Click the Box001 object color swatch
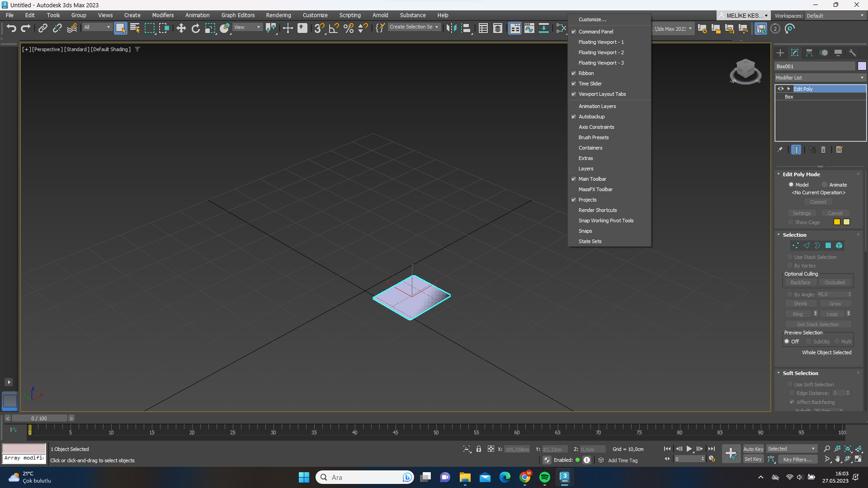Viewport: 868px width, 488px height. [862, 66]
